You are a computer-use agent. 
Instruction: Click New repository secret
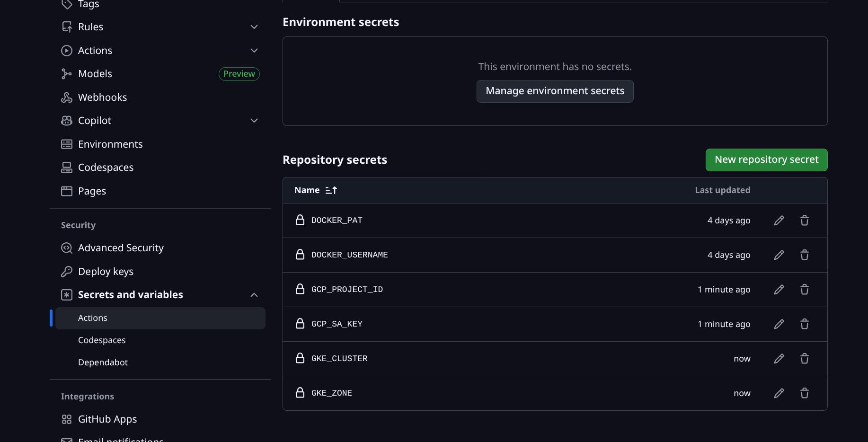click(766, 159)
